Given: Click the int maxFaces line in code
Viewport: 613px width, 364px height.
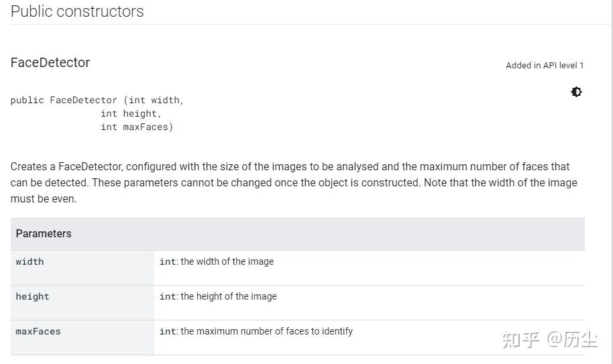Looking at the screenshot, I should pyautogui.click(x=137, y=127).
